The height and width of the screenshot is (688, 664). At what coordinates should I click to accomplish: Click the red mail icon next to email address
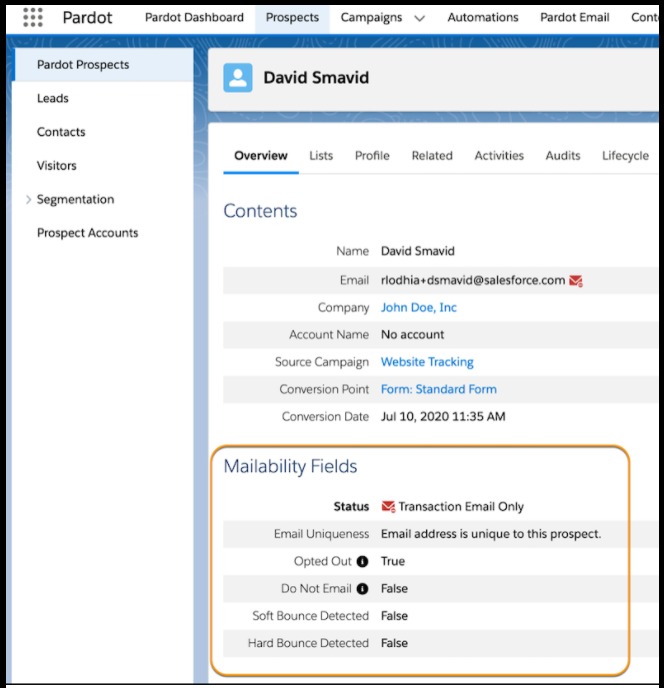576,281
